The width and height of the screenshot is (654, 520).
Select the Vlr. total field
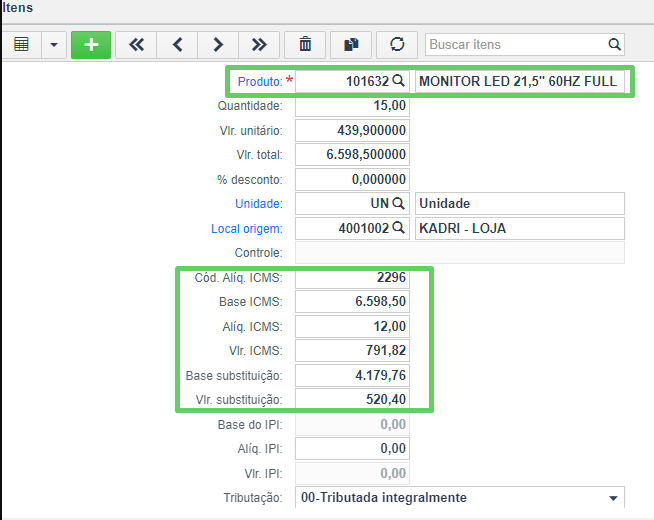point(352,154)
